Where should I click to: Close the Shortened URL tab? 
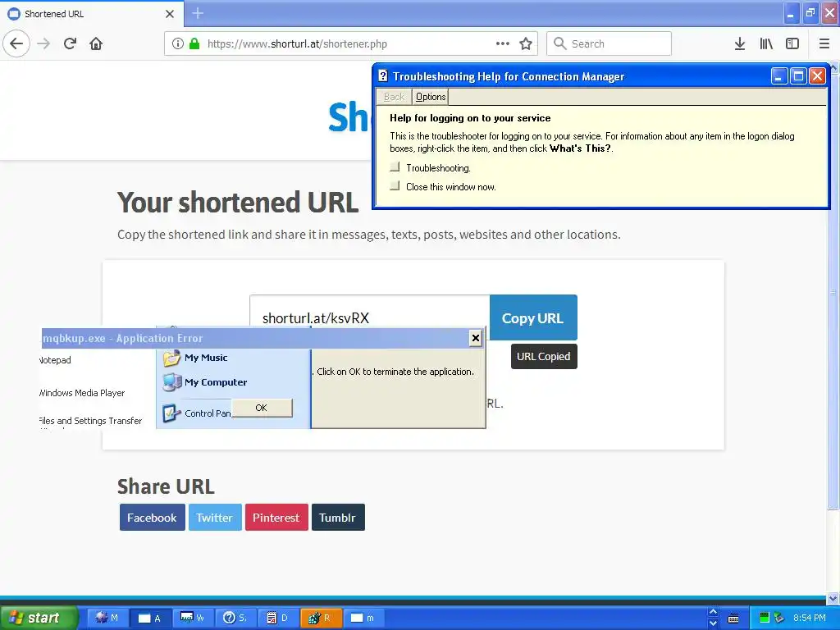click(x=170, y=14)
